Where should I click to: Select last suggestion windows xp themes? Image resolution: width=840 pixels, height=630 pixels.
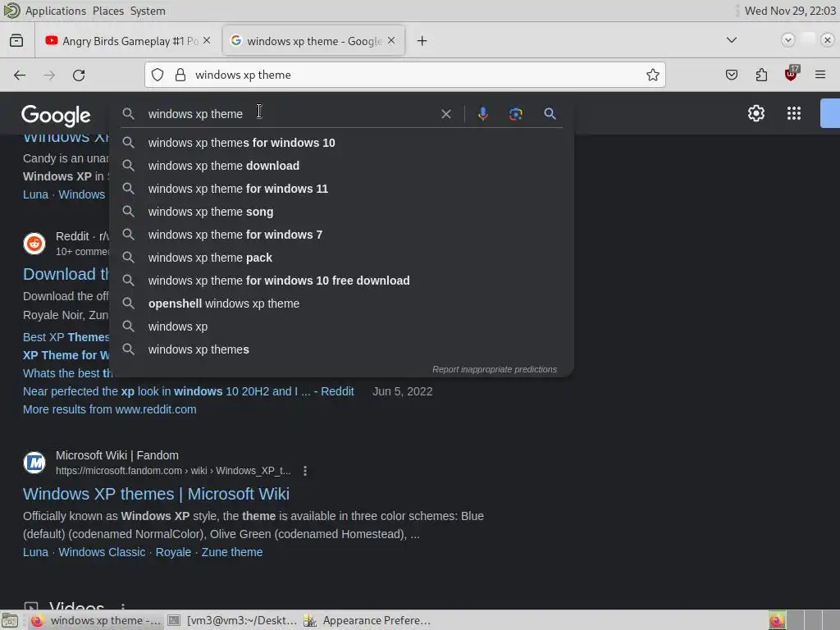tap(341, 349)
